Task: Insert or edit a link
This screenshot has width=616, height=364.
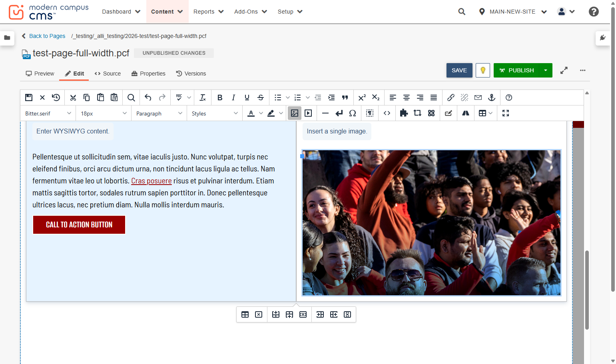Action: click(451, 97)
